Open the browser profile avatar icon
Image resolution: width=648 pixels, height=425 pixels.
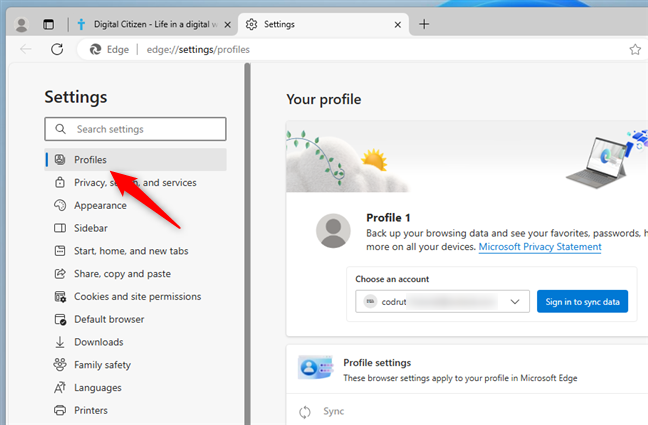[x=21, y=24]
